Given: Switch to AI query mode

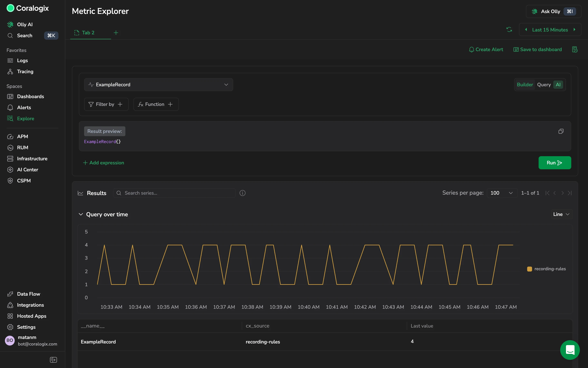Looking at the screenshot, I should click(x=558, y=84).
